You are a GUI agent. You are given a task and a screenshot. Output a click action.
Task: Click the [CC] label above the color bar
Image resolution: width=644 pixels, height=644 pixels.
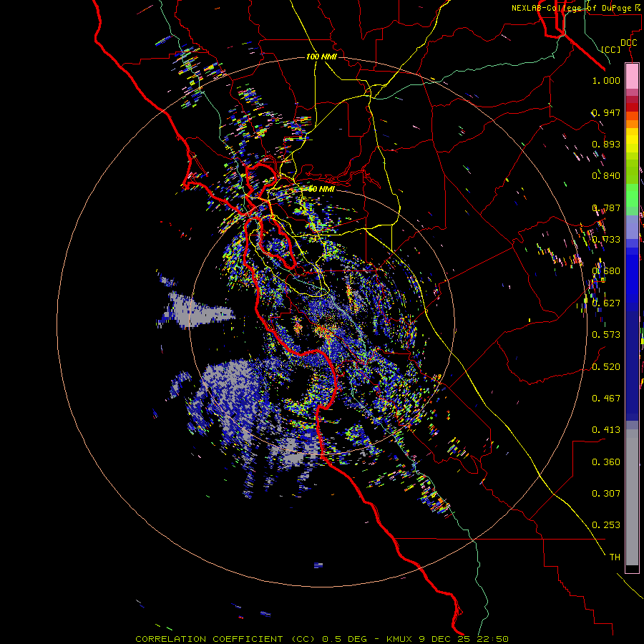610,49
